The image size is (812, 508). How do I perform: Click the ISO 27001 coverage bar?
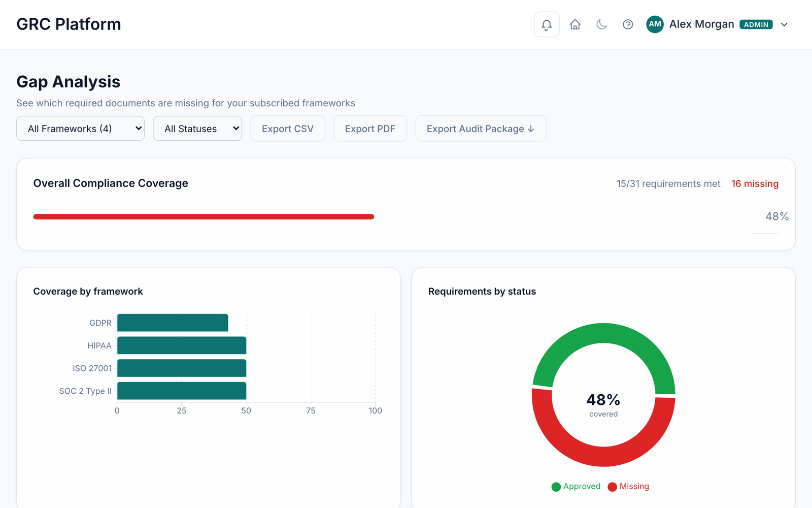[x=182, y=368]
